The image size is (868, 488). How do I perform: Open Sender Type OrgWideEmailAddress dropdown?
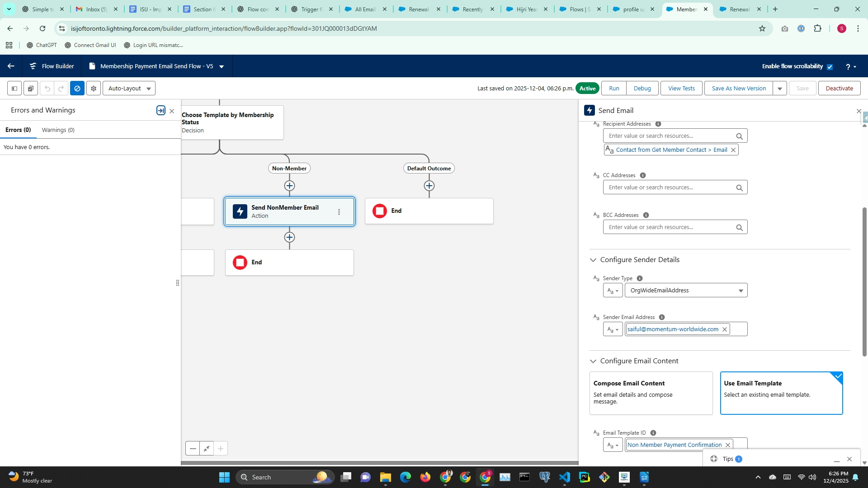[685, 291]
